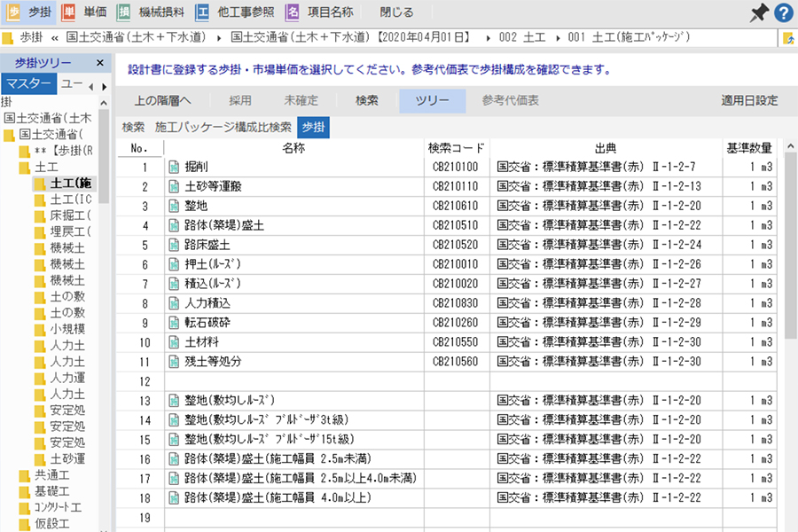Close the 歩掛ツリー panel
Screen dimensions: 798x532
click(x=100, y=63)
